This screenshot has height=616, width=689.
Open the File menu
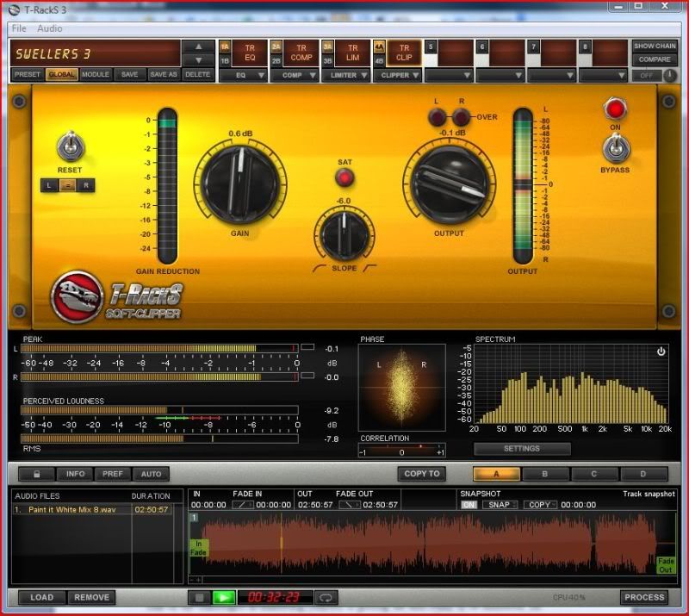tap(19, 28)
